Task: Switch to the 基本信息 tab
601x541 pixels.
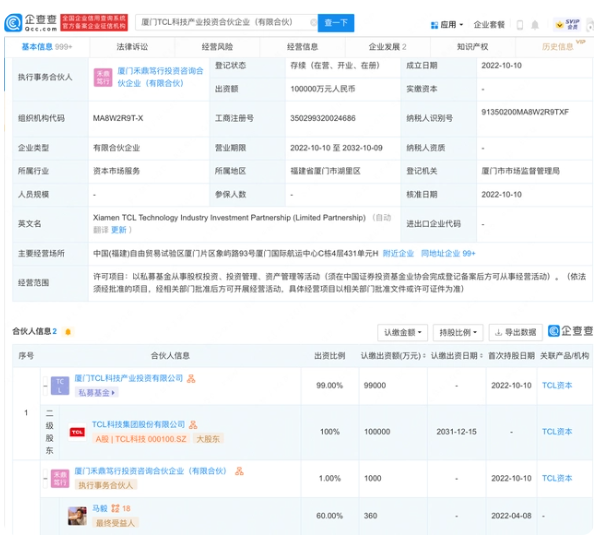Action: [x=47, y=47]
